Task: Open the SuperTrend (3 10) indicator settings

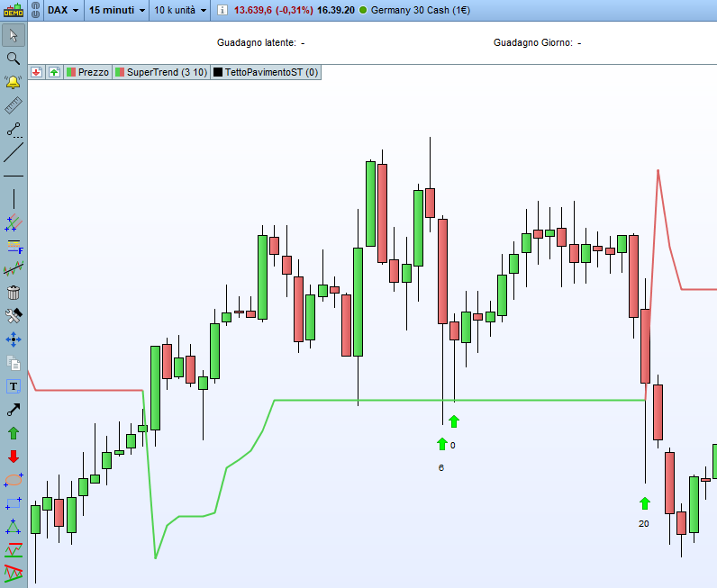Action: [161, 72]
